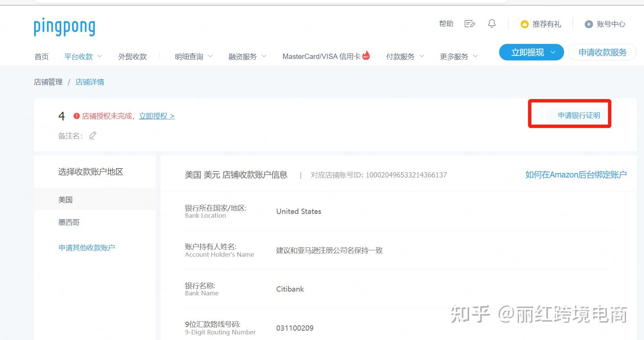The height and width of the screenshot is (340, 644).
Task: Open the 立即提现 dropdown arrow
Action: (x=553, y=53)
